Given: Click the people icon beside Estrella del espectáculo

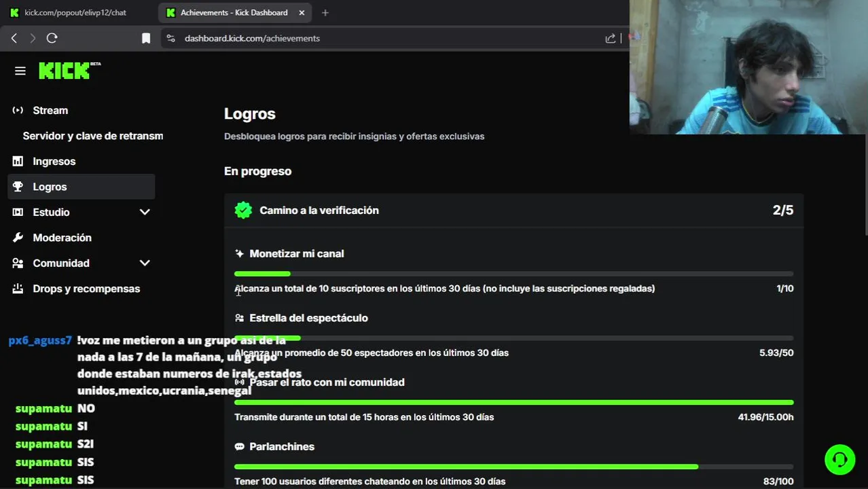Looking at the screenshot, I should click(239, 318).
